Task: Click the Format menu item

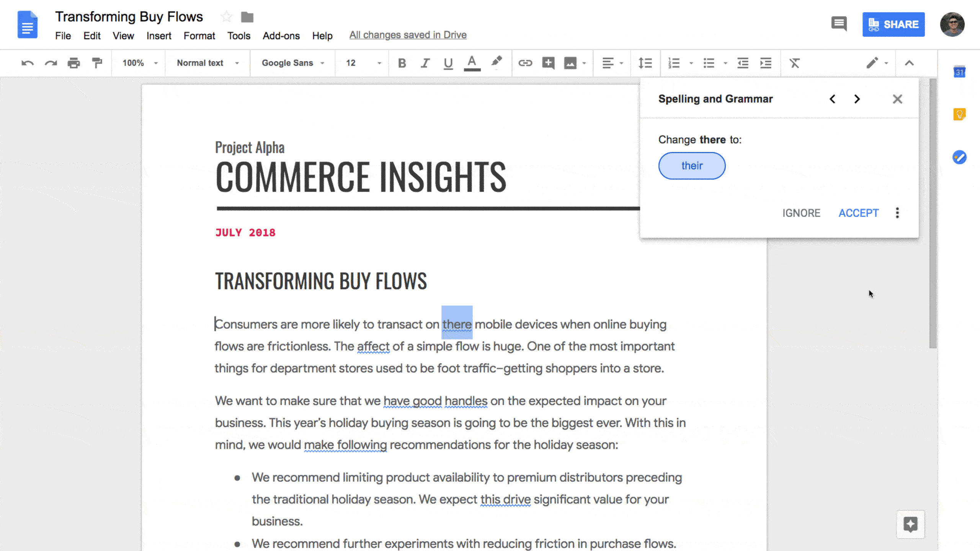Action: tap(199, 36)
